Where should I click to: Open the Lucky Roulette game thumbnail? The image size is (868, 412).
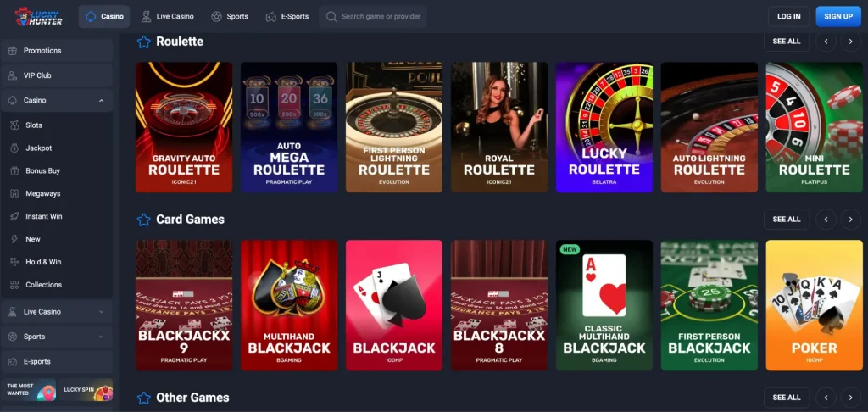point(604,127)
